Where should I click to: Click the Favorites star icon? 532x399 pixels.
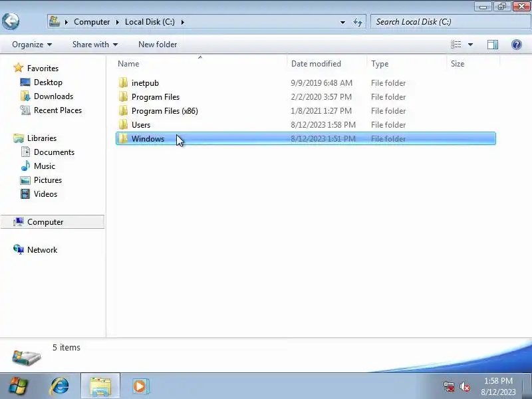tap(19, 68)
